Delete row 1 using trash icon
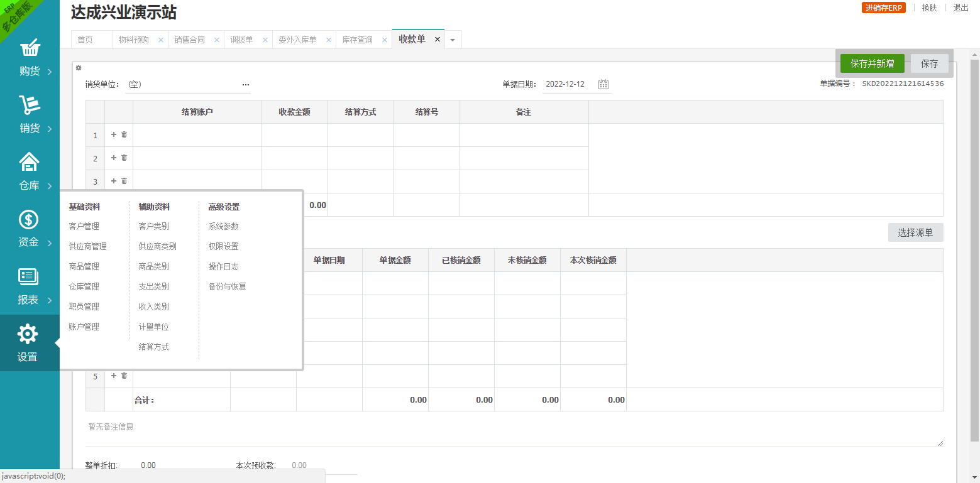The image size is (980, 483). [x=124, y=134]
